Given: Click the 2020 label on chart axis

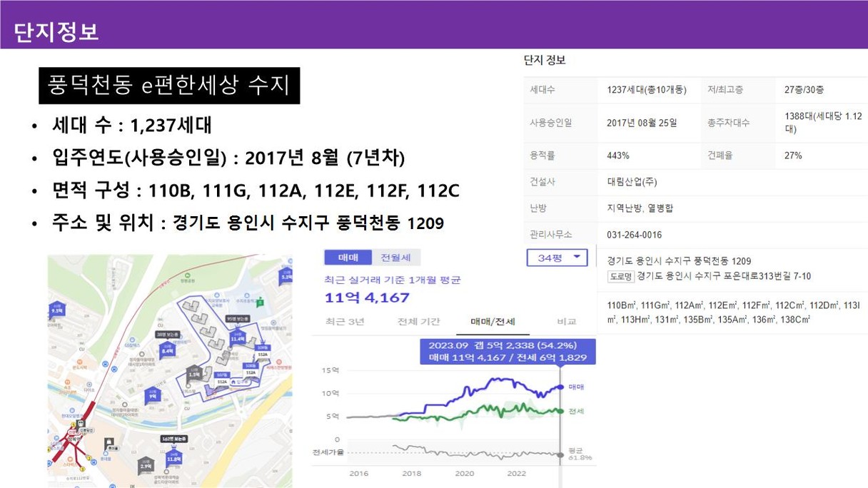Looking at the screenshot, I should click(x=464, y=474).
